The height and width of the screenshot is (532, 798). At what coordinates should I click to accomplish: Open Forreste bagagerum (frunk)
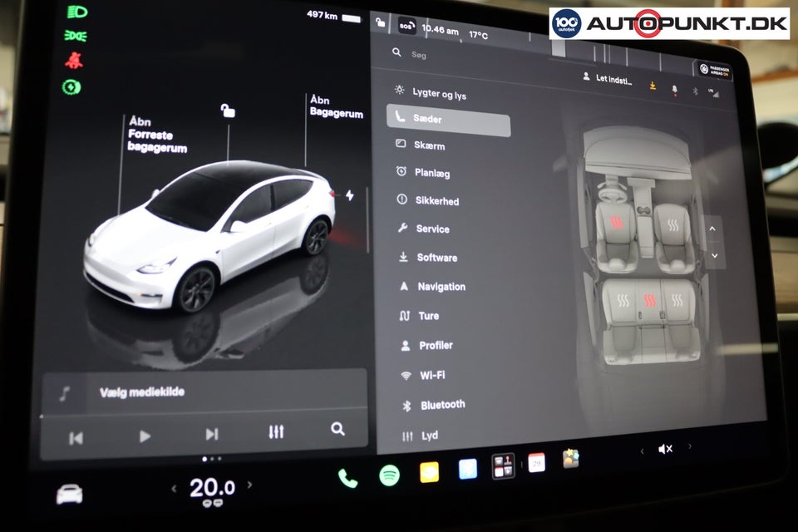tap(157, 135)
